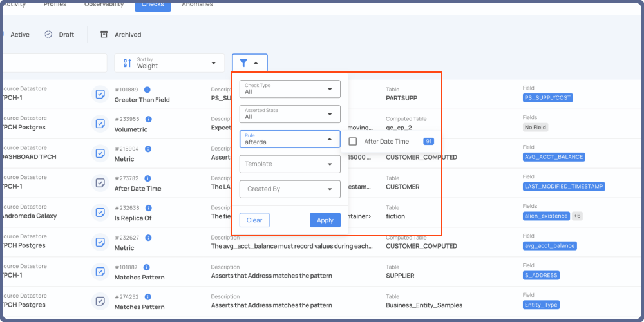Click info icon beside check #233955
The width and height of the screenshot is (644, 322).
point(149,119)
